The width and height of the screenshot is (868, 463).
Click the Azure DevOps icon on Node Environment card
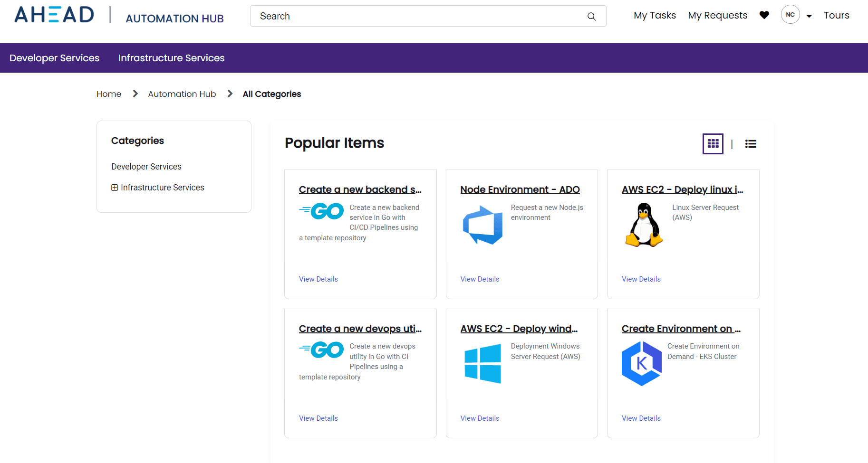coord(482,225)
